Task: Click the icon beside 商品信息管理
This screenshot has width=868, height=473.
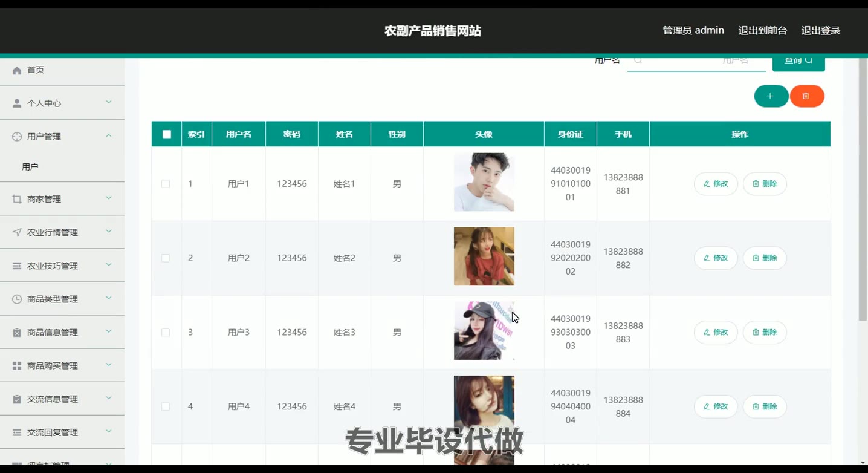Action: [x=17, y=333]
